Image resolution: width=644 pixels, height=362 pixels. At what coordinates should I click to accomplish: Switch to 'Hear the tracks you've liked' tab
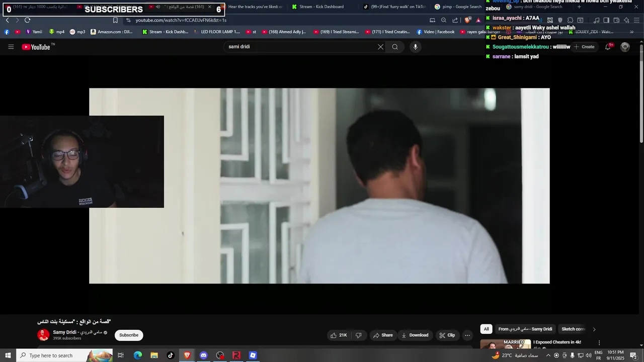[x=255, y=7]
